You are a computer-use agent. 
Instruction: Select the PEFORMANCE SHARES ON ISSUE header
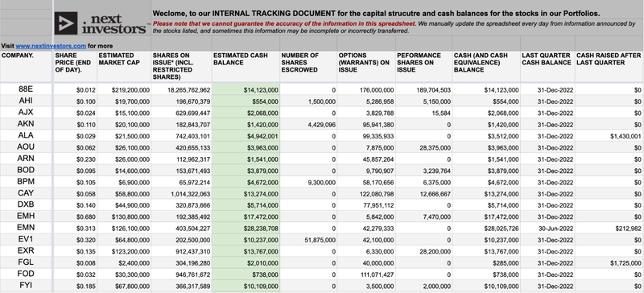tap(424, 67)
